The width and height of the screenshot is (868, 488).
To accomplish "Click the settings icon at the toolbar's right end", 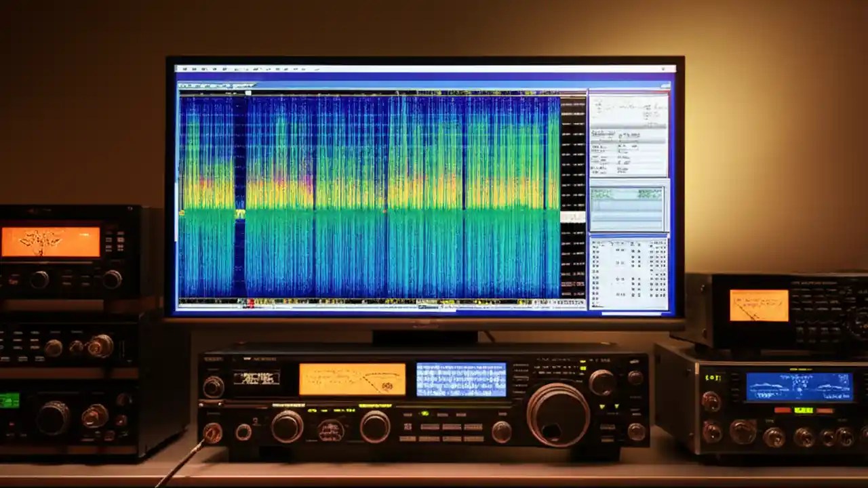I will click(663, 70).
